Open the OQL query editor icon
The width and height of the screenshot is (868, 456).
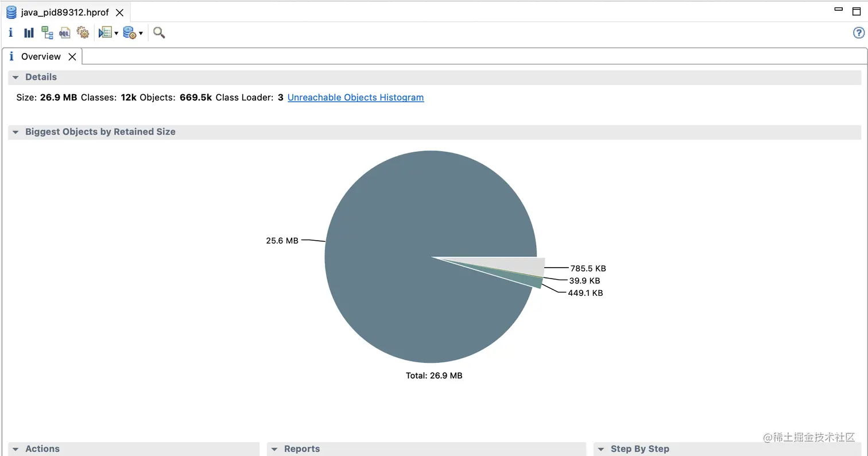(65, 33)
